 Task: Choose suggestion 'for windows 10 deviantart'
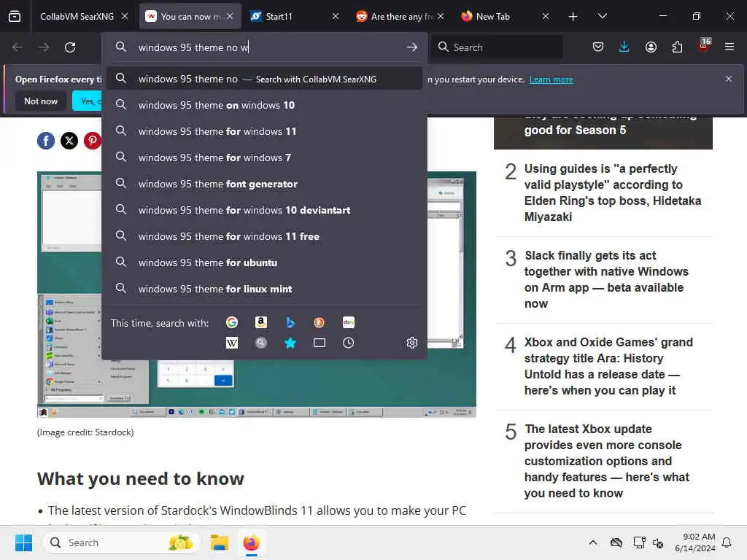point(264,210)
